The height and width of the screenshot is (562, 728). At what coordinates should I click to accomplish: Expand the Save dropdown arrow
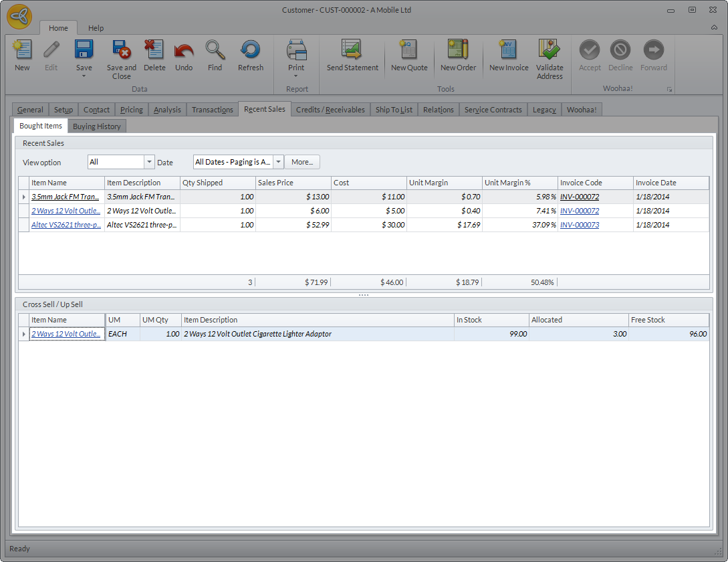84,76
